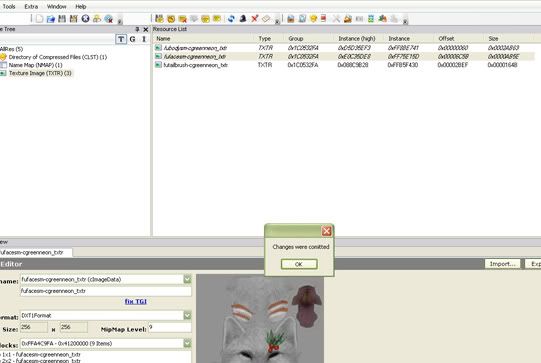Click the yellow linked-boxes toolbar icon
Image resolution: width=541 pixels, height=363 pixels.
[97, 19]
